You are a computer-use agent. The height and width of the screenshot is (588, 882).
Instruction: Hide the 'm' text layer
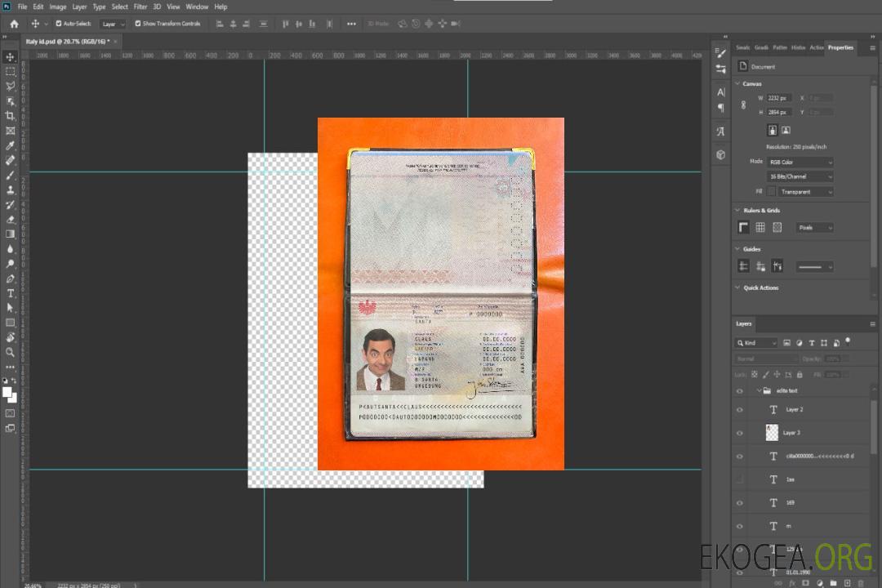[x=740, y=527]
